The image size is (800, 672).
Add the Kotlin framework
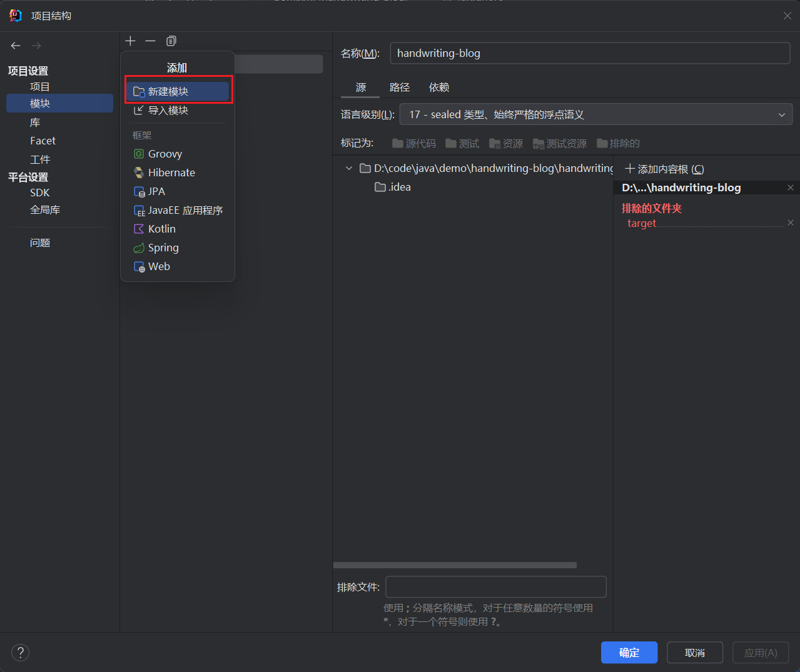point(178,229)
